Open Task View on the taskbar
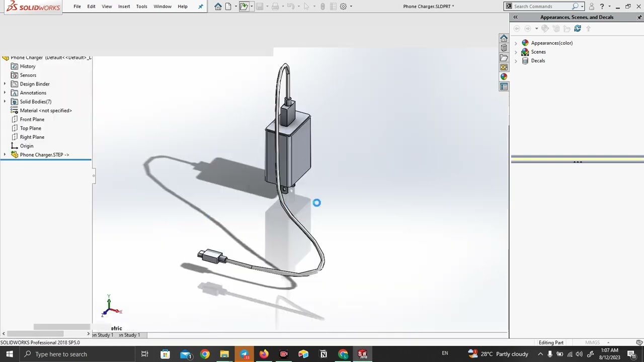Screen dimensions: 644x362 [144, 354]
